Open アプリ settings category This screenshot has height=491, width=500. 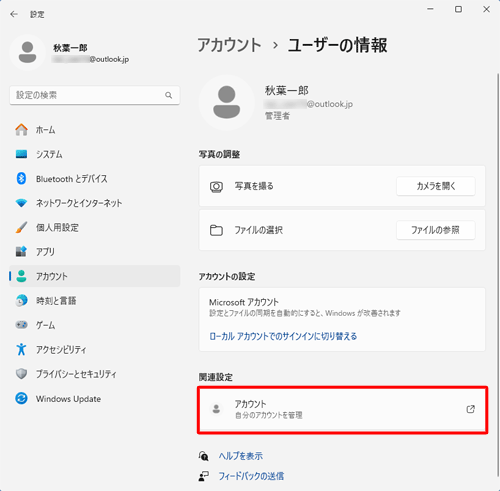(95, 252)
